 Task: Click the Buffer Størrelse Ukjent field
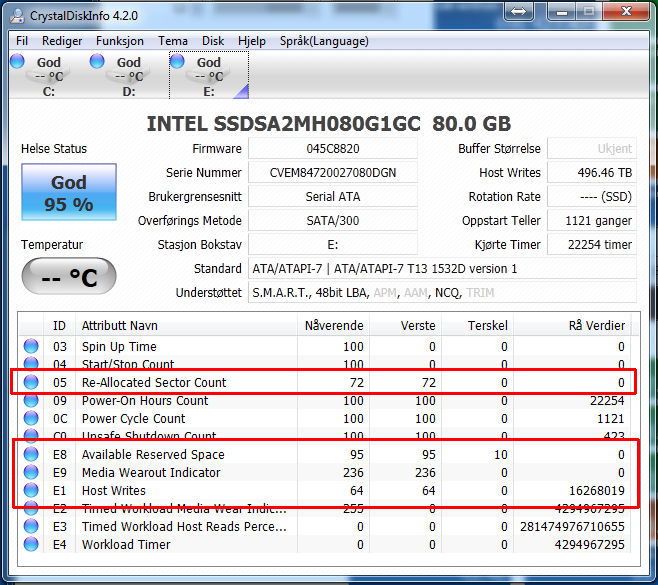[x=592, y=149]
